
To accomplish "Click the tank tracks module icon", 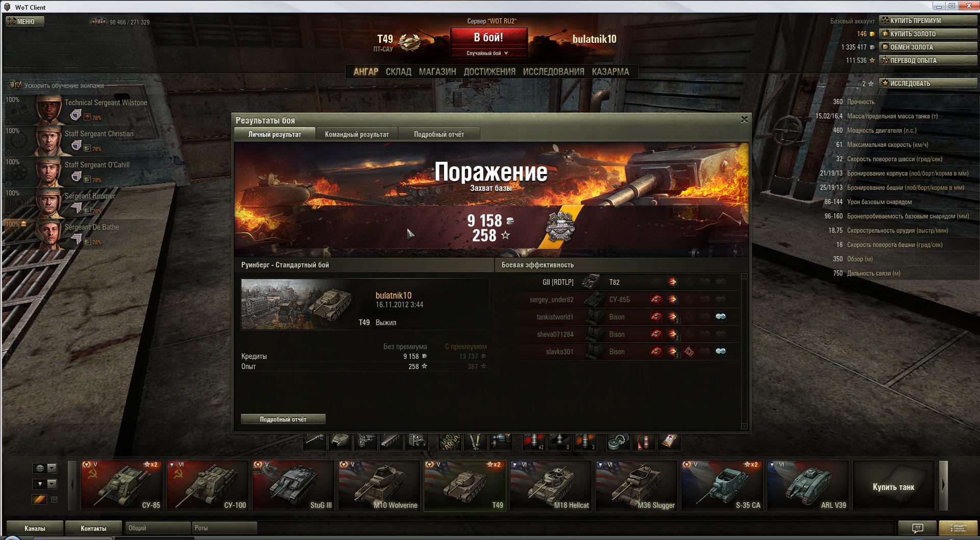I will (391, 441).
